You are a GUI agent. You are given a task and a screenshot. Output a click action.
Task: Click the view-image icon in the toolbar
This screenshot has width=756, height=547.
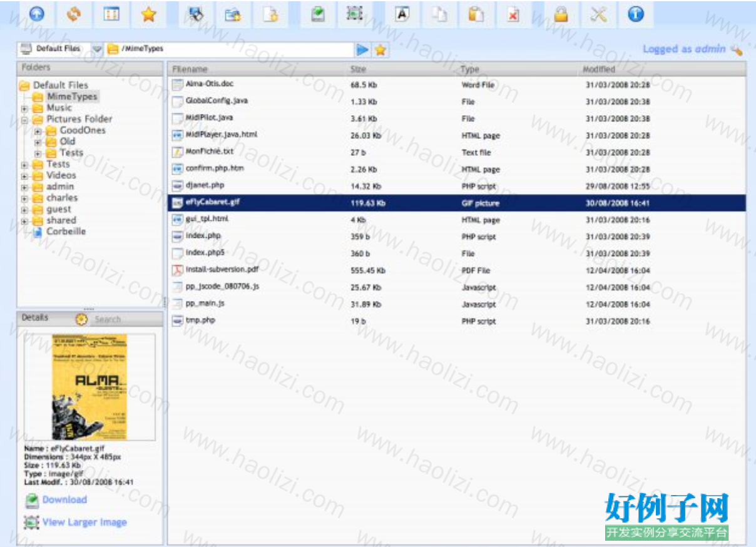click(x=355, y=14)
